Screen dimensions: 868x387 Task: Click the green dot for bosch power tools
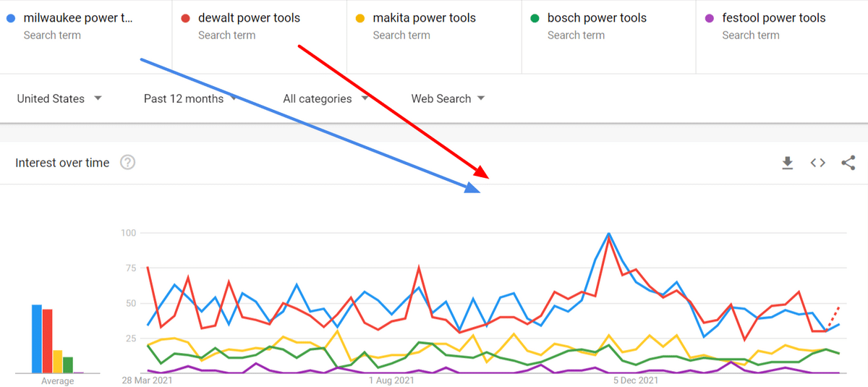(535, 18)
